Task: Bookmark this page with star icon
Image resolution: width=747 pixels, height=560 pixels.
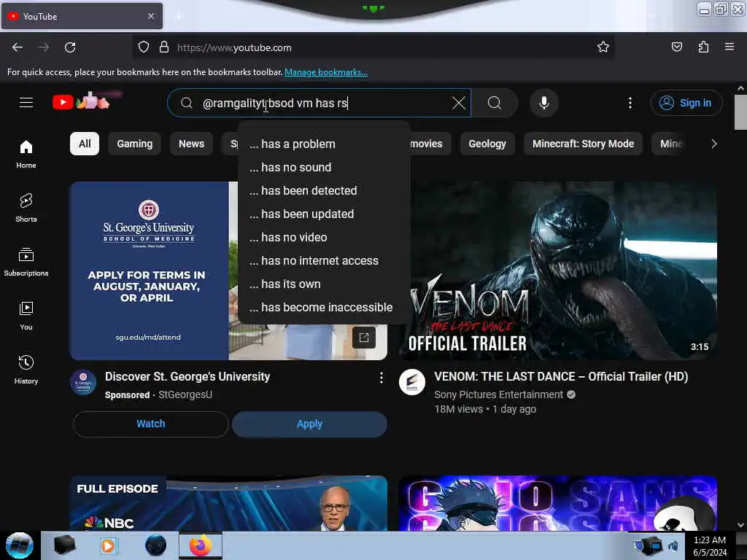Action: [603, 47]
